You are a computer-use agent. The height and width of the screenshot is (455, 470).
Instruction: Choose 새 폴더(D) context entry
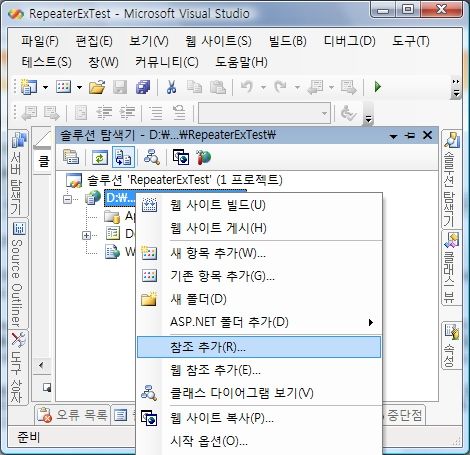259,299
